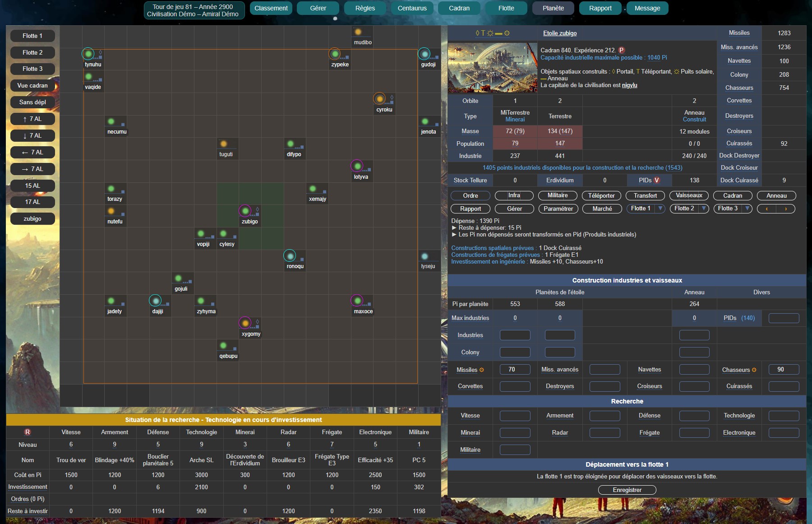Expand the Flotte 1 dropdown arrow
812x524 pixels.
pyautogui.click(x=660, y=209)
